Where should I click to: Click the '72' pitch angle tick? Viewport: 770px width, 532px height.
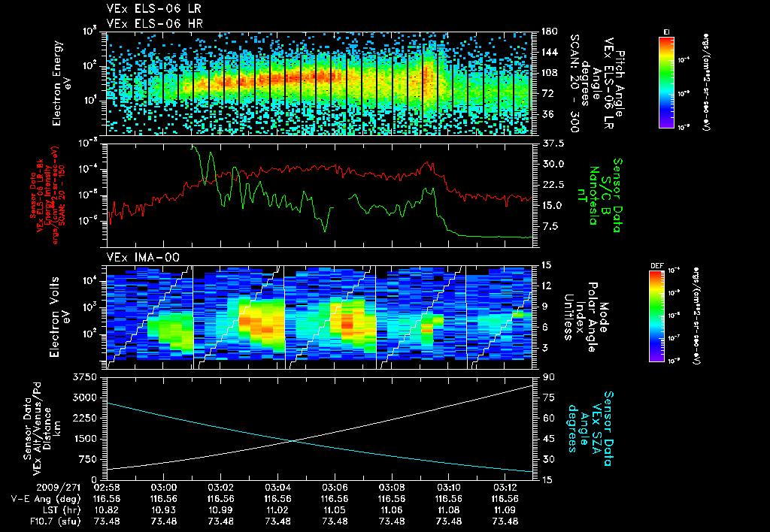point(547,93)
